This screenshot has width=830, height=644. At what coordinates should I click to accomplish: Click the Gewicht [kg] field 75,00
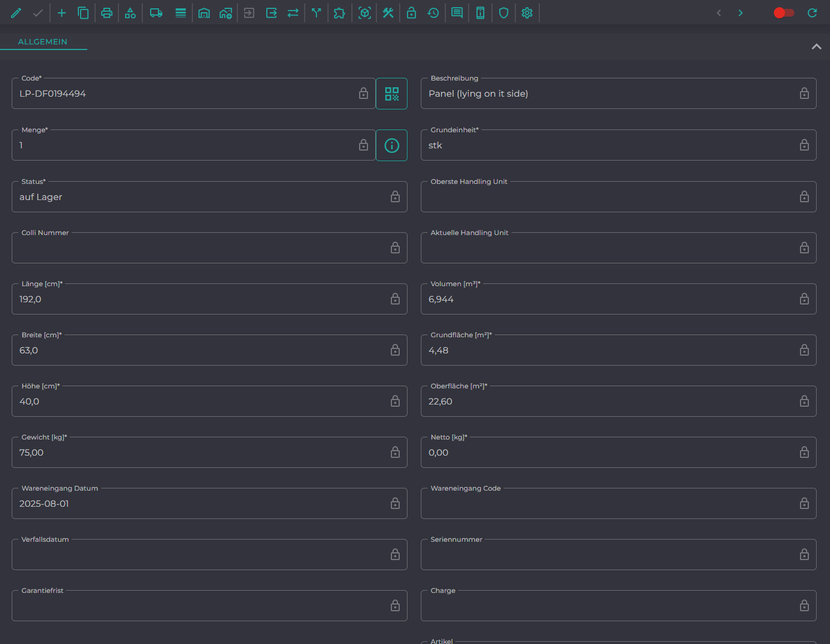coord(210,452)
